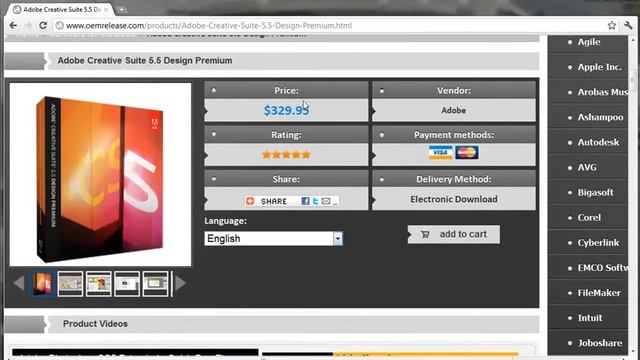Show next thumbnails with right arrow
Viewport: 640px width, 360px height.
[180, 283]
